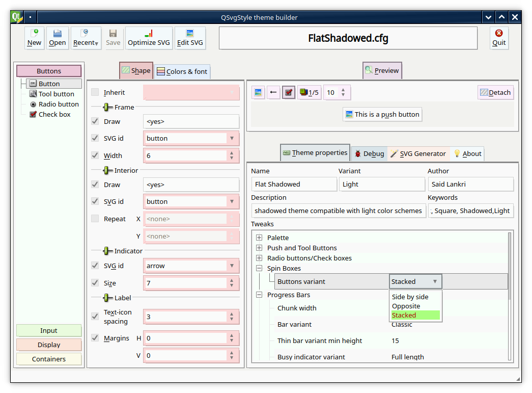This screenshot has width=532, height=393.
Task: Open Indicator SVG id arrow dropdown
Action: [x=191, y=266]
